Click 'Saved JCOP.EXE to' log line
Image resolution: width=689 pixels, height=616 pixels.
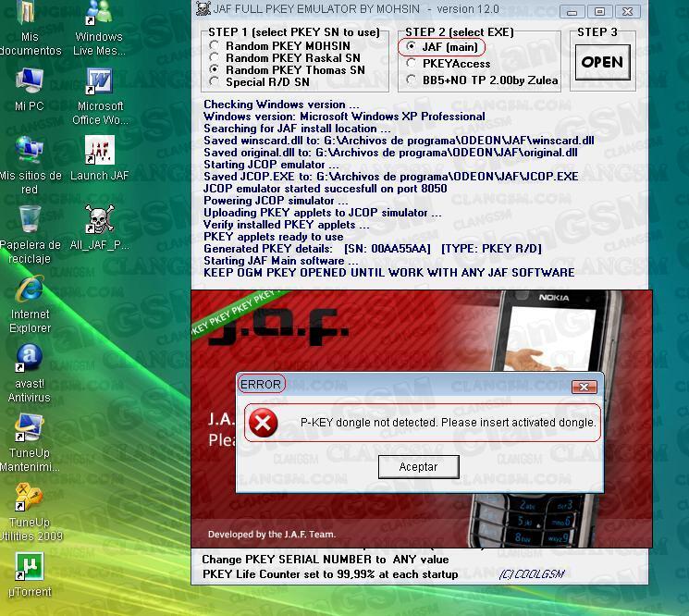[391, 177]
